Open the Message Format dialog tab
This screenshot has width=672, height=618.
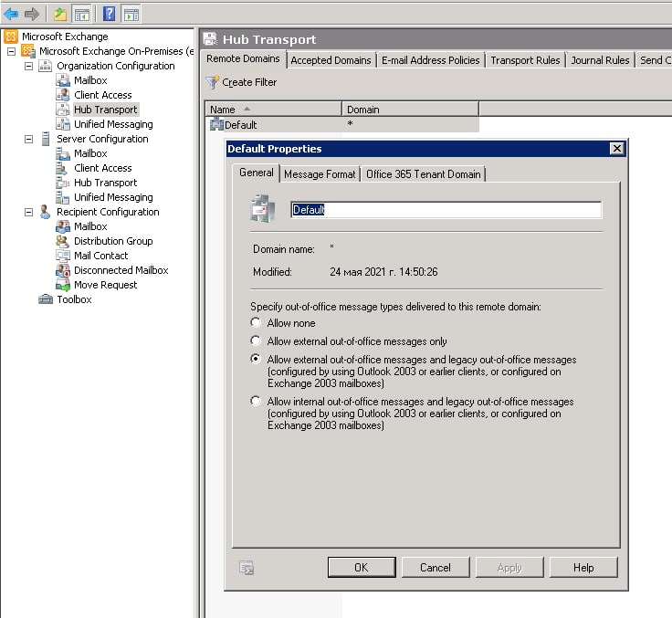pos(320,174)
